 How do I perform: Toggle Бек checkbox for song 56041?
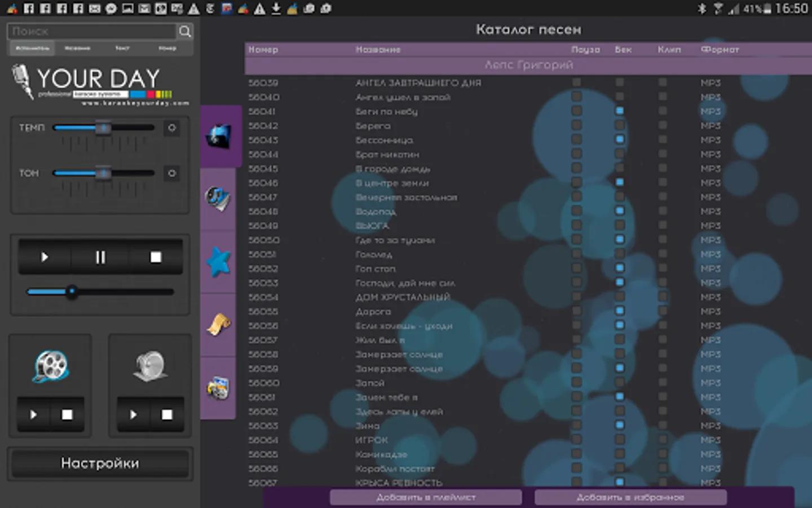(620, 111)
